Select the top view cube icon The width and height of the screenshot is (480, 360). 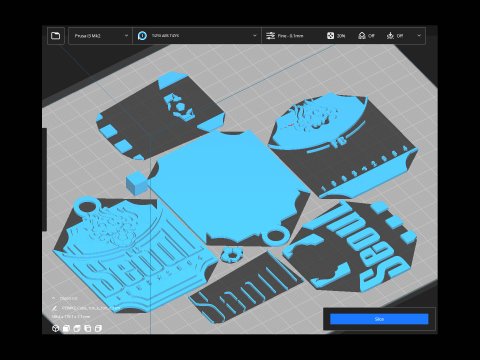(77, 329)
